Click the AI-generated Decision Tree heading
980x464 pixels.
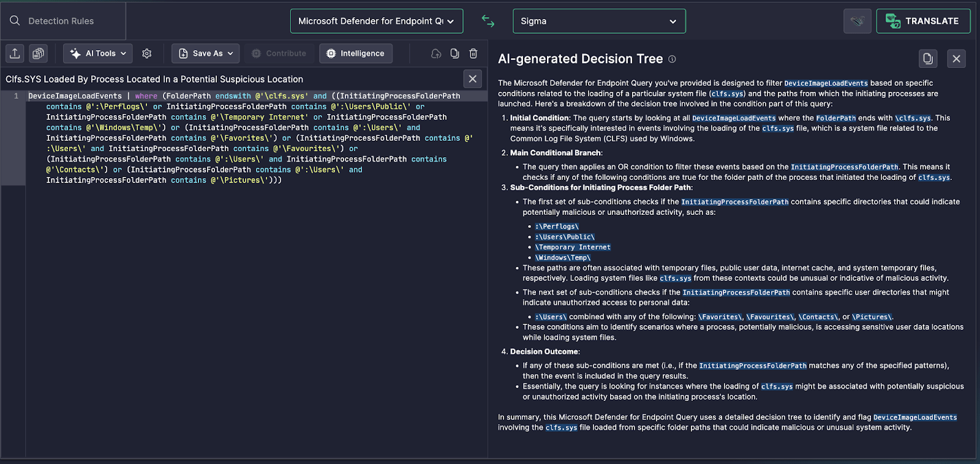pos(580,59)
